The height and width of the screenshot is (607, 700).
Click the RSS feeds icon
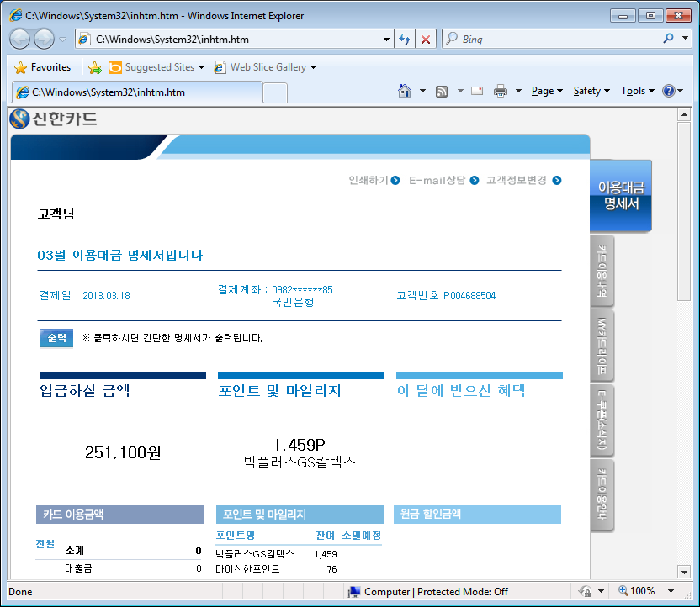tap(441, 91)
